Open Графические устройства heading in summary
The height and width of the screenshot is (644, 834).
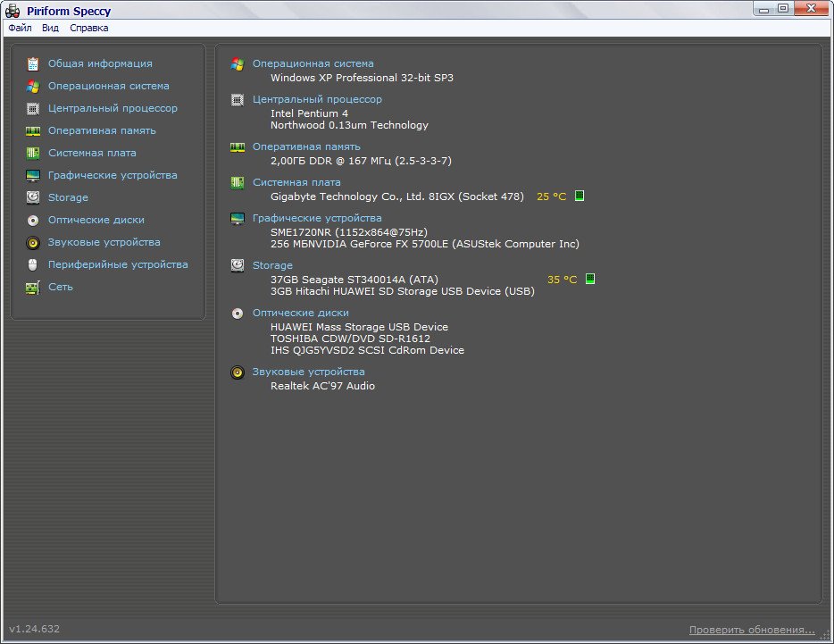point(316,218)
